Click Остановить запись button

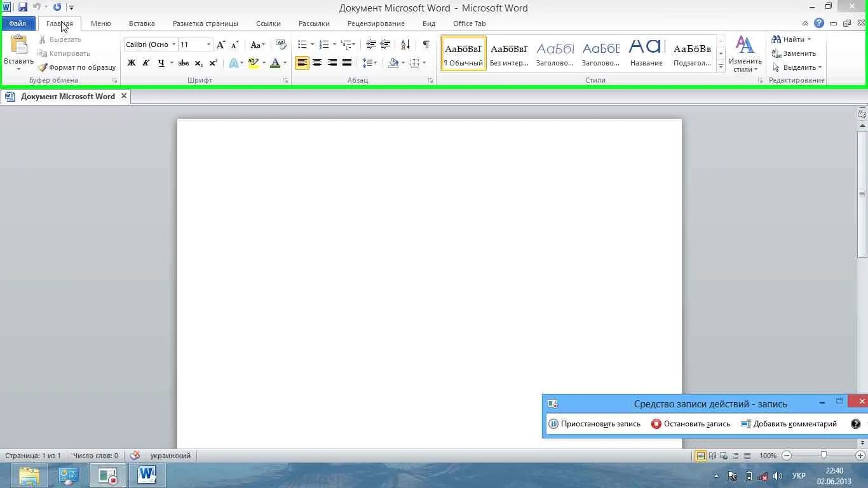[691, 424]
